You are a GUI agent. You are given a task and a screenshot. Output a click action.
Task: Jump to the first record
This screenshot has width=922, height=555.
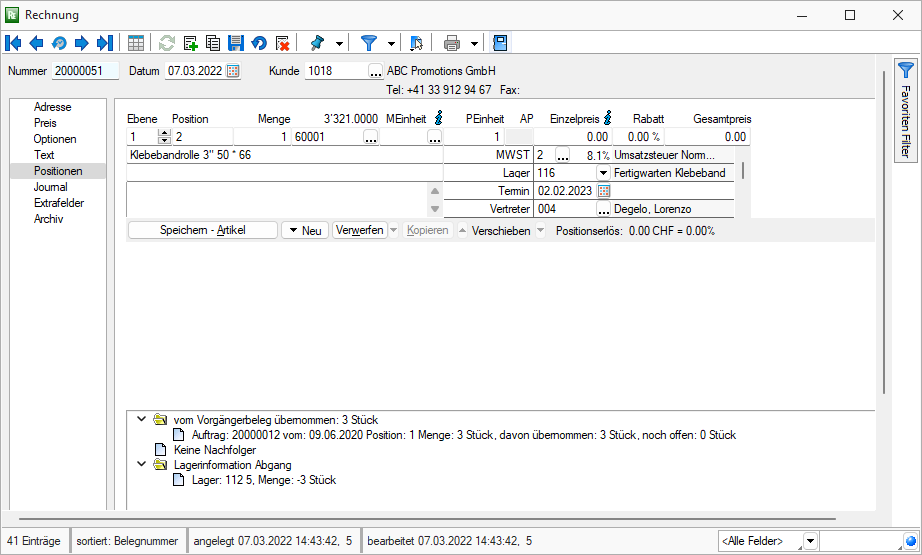13,43
